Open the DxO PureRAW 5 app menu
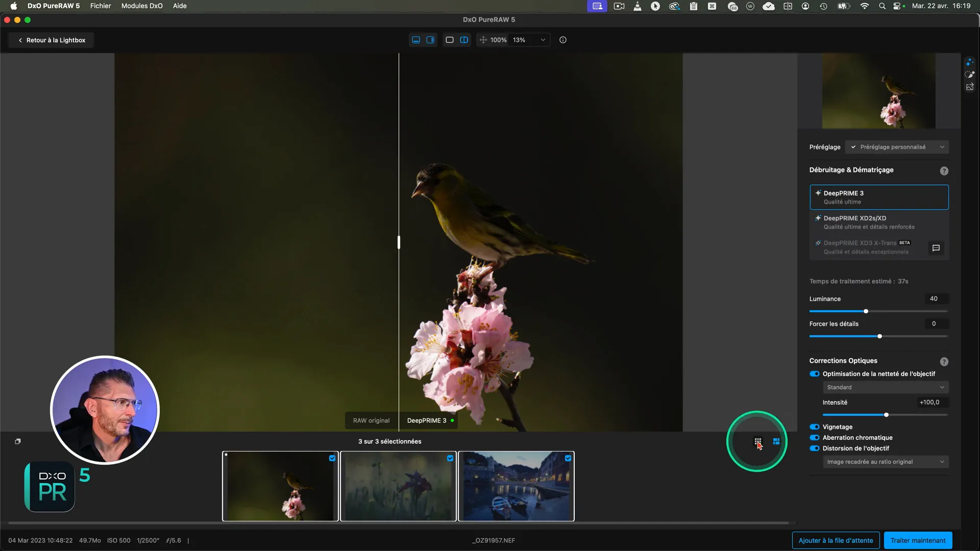Screen dimensions: 980x551 click(54, 6)
